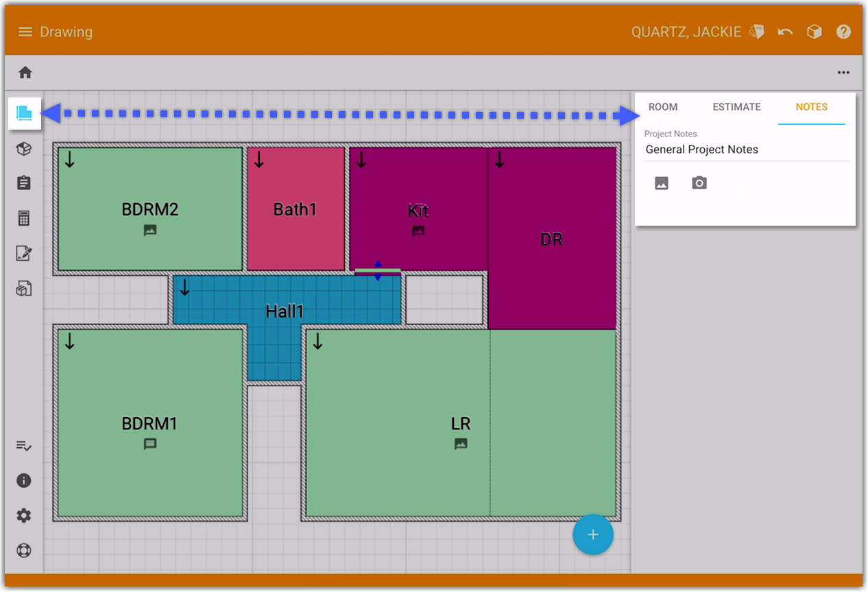Select the BDRM2 room
This screenshot has height=592, width=868.
click(150, 209)
